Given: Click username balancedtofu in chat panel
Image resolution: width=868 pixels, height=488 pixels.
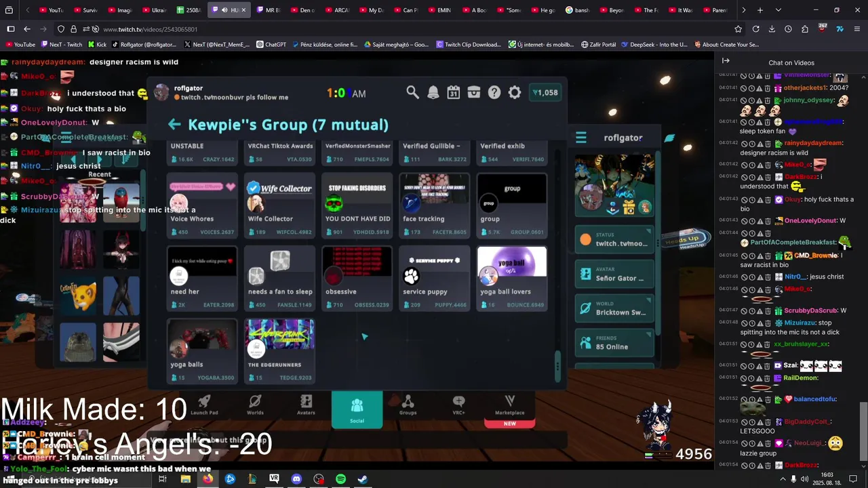Looking at the screenshot, I should [814, 399].
